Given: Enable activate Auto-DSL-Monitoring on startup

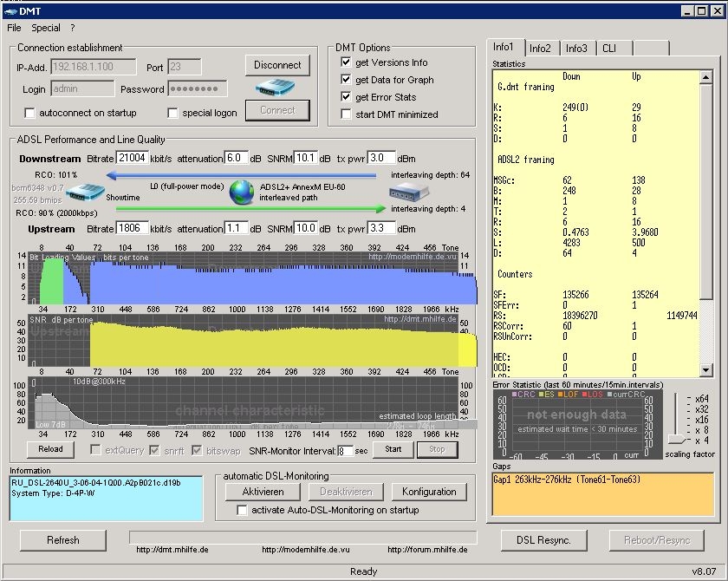Looking at the screenshot, I should pyautogui.click(x=242, y=510).
